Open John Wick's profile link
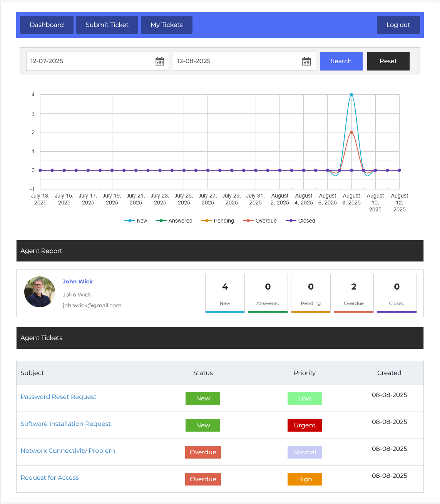The height and width of the screenshot is (504, 440). point(78,281)
